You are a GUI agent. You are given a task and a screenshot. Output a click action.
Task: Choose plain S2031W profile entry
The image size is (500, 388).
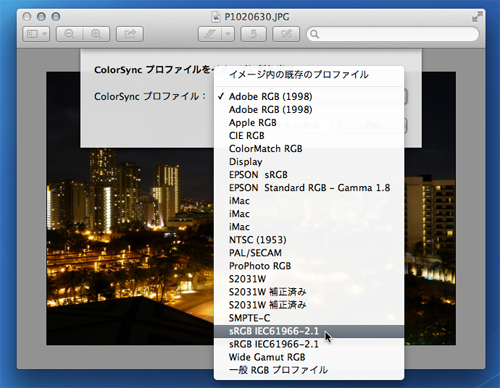(309, 279)
